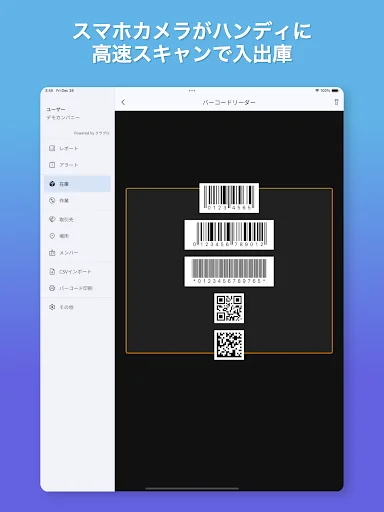Image resolution: width=384 pixels, height=512 pixels.
Task: Tap the Wi-Fi status icon
Action: [317, 91]
